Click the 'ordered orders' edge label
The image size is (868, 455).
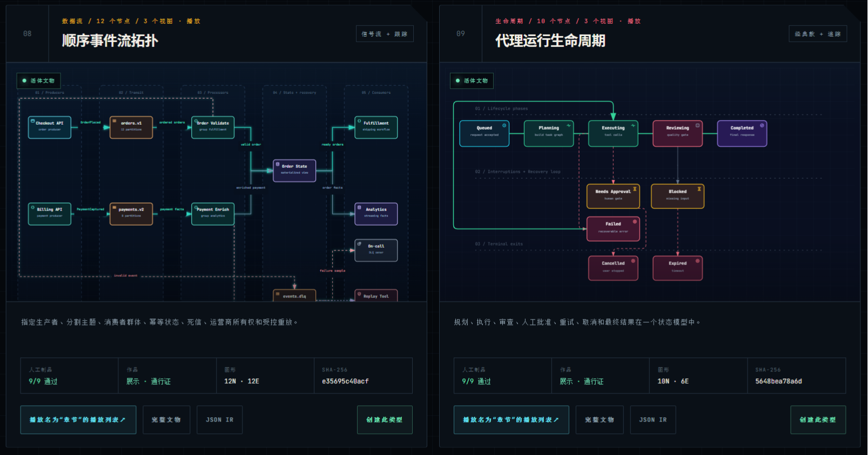172,123
